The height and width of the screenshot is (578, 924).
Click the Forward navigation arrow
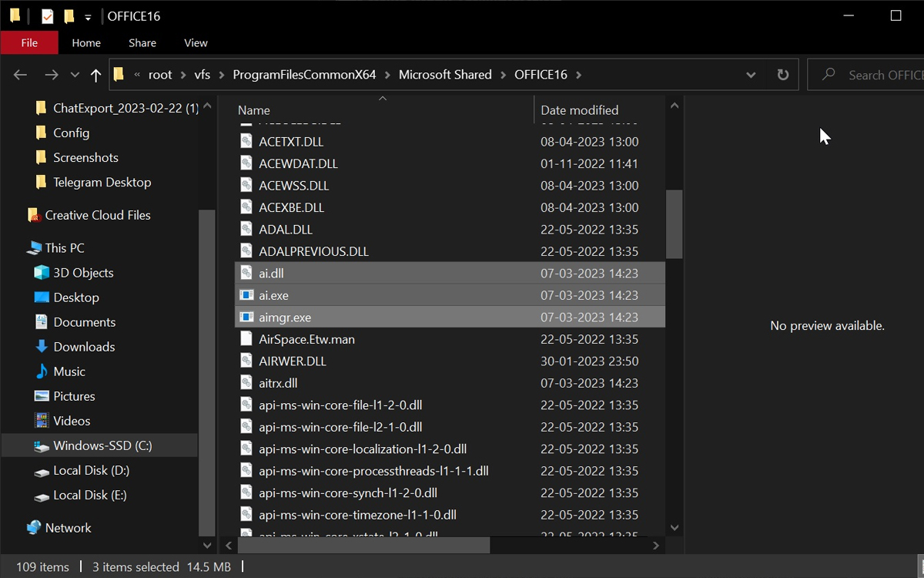tap(52, 75)
